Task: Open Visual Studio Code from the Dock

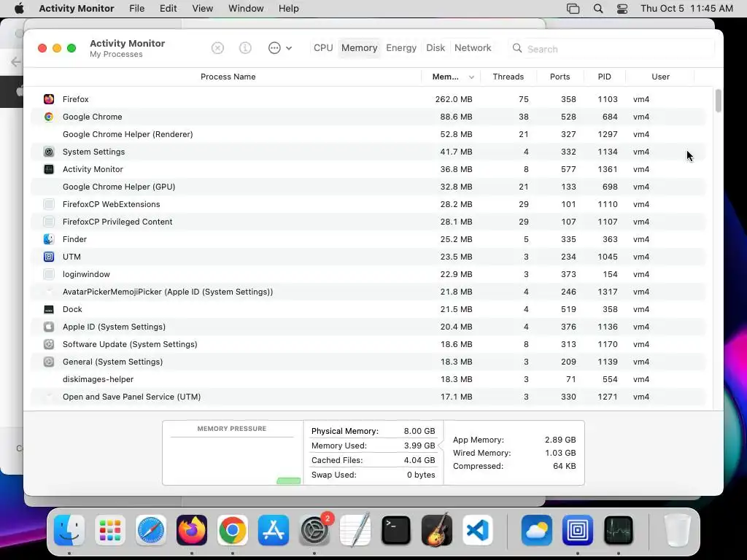Action: coord(477,530)
